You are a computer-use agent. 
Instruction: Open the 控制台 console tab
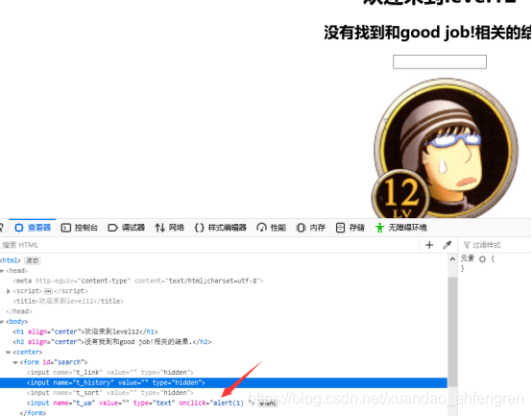pyautogui.click(x=80, y=228)
